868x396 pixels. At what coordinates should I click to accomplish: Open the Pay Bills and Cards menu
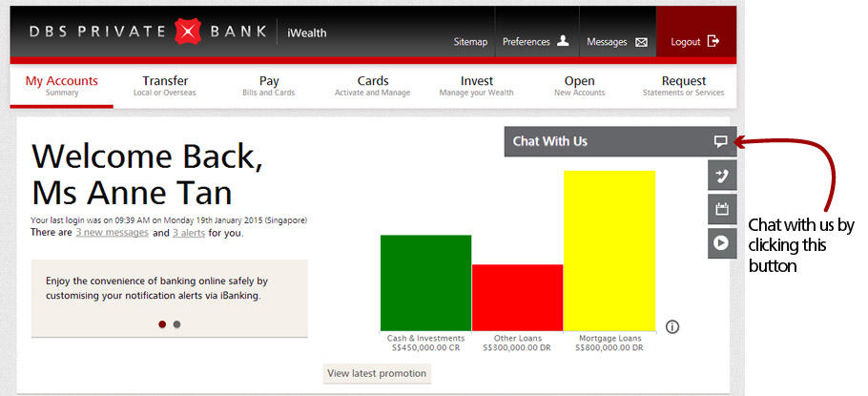coord(268,85)
